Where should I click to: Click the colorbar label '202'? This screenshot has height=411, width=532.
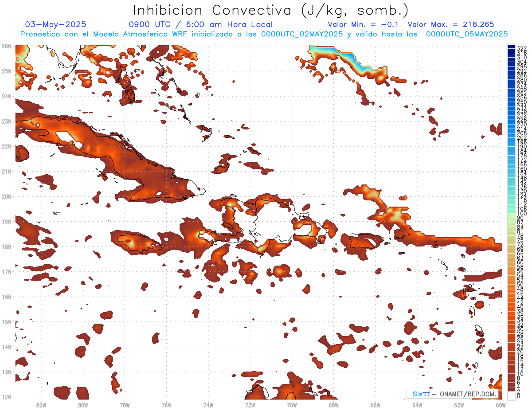(522, 137)
